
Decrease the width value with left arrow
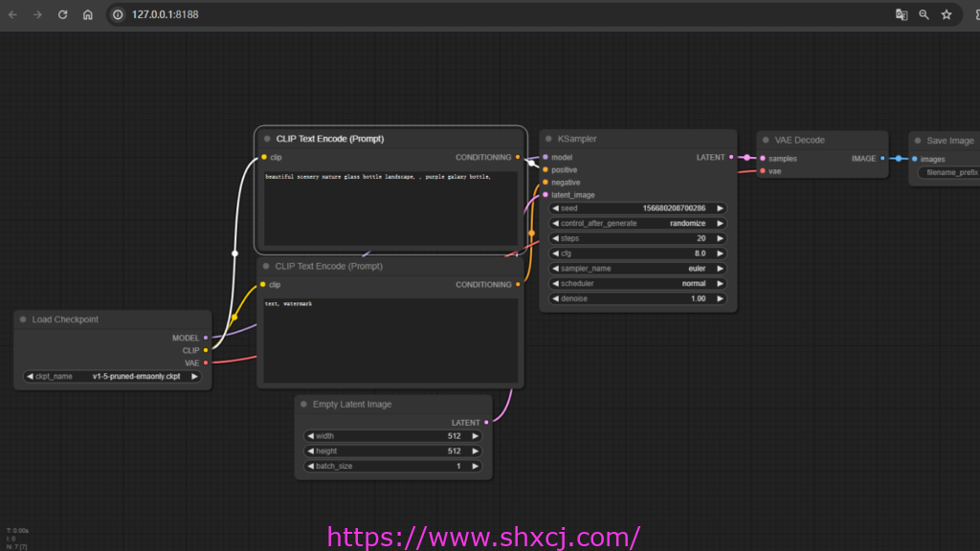point(310,436)
